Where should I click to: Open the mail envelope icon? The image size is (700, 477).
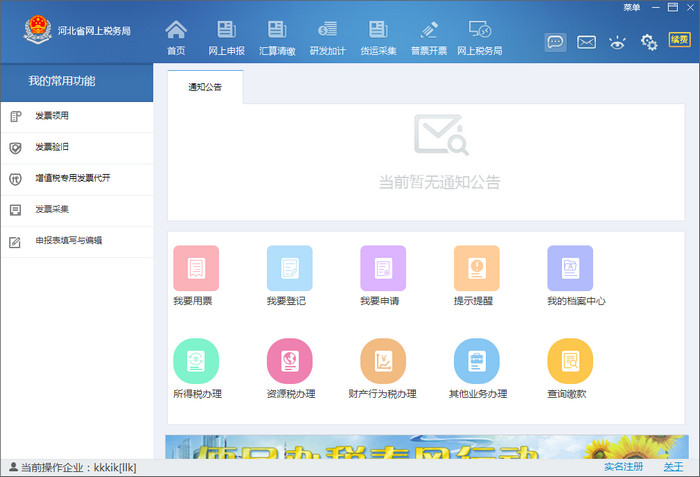click(x=586, y=42)
